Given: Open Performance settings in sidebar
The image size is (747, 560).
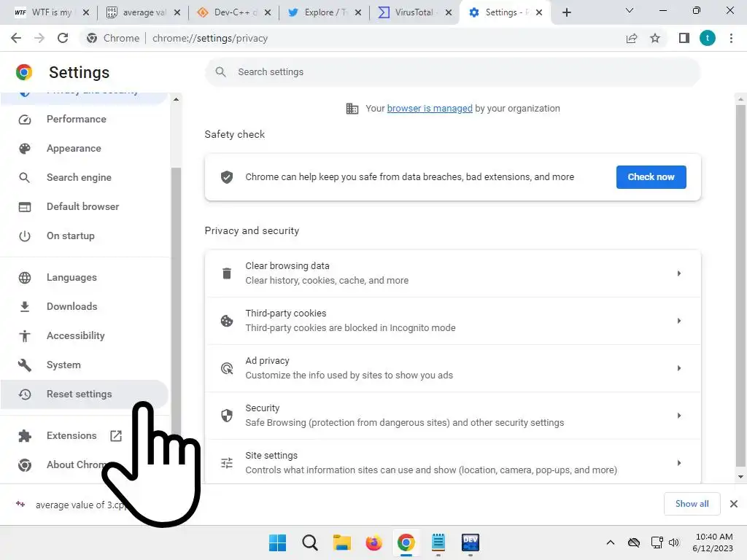Looking at the screenshot, I should (85, 119).
